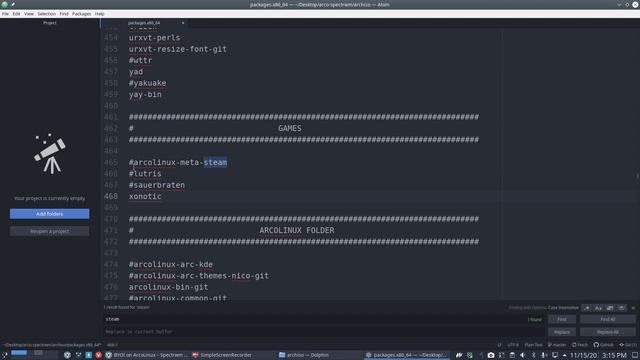This screenshot has height=360, width=640.
Task: Click the file path in status bar
Action: (x=52, y=345)
